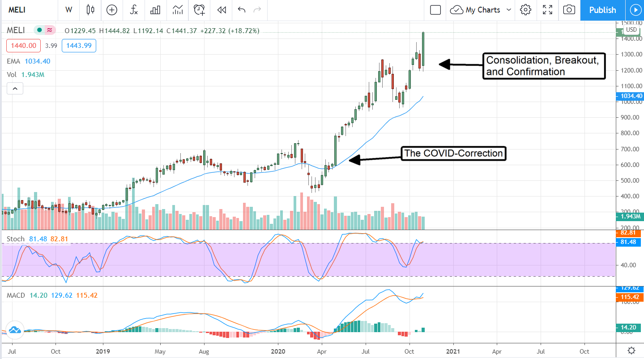
Task: Click the 3.99 spread value
Action: 51,46
